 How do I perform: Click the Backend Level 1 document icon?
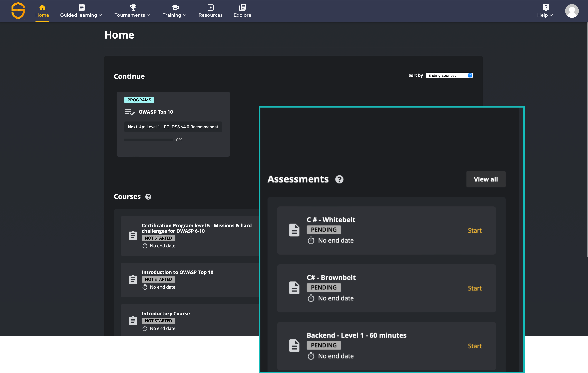[294, 345]
